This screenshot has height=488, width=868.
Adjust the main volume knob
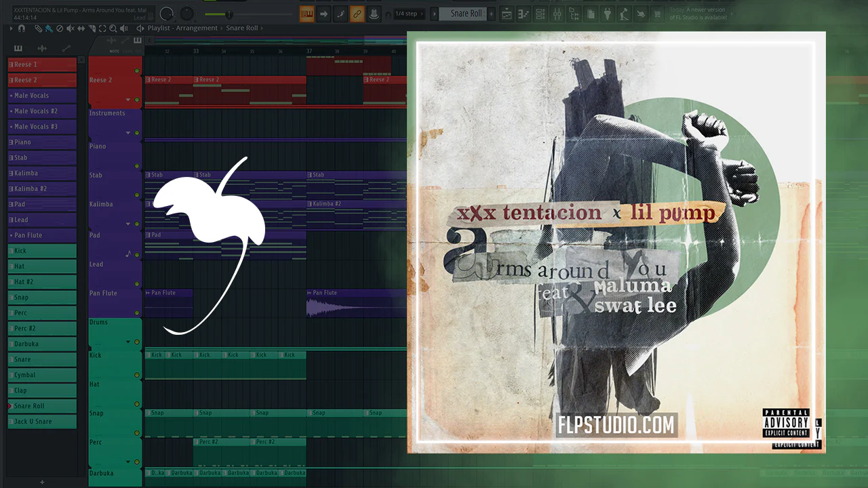pyautogui.click(x=167, y=14)
